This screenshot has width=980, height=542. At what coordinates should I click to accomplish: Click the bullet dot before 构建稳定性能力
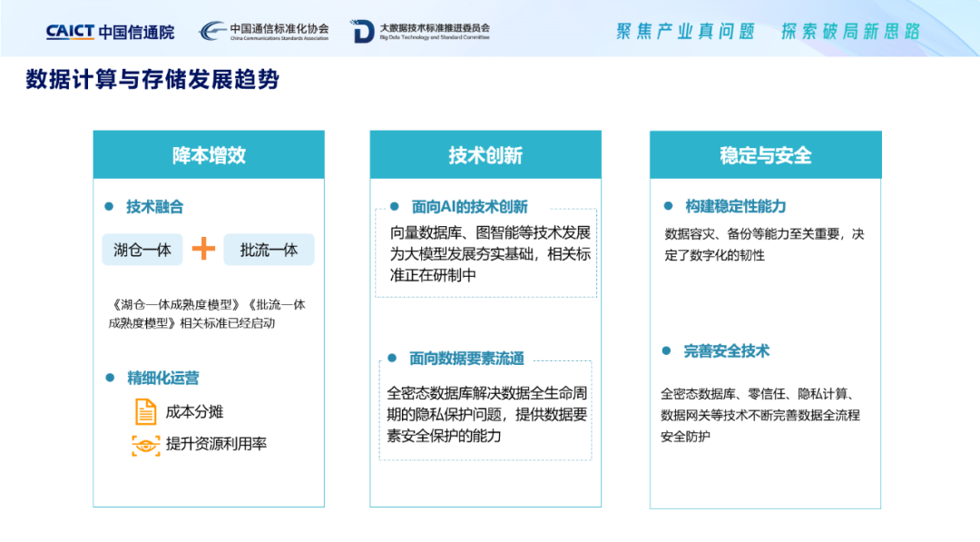pyautogui.click(x=668, y=207)
